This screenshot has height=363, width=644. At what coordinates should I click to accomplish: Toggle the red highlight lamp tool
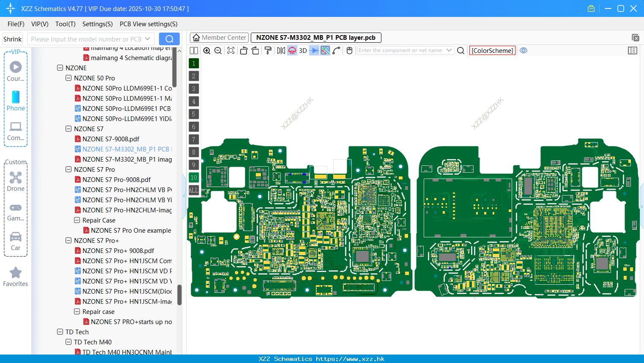point(292,50)
